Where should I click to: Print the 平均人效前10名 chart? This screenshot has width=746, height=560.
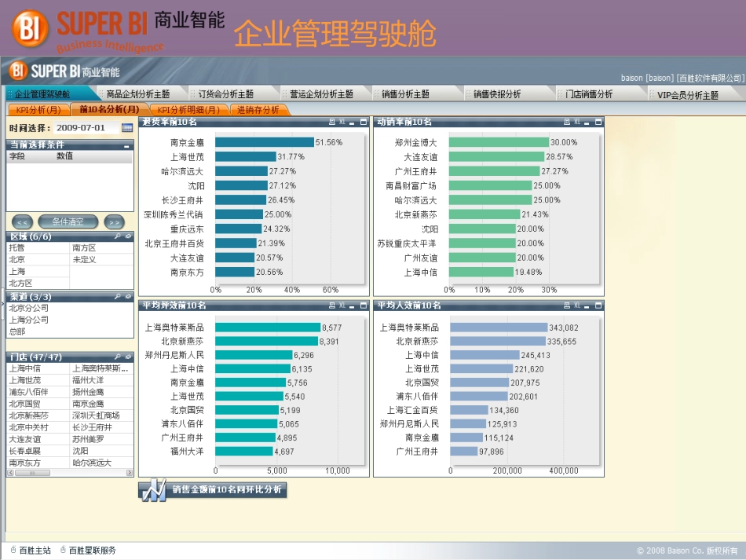tap(567, 306)
